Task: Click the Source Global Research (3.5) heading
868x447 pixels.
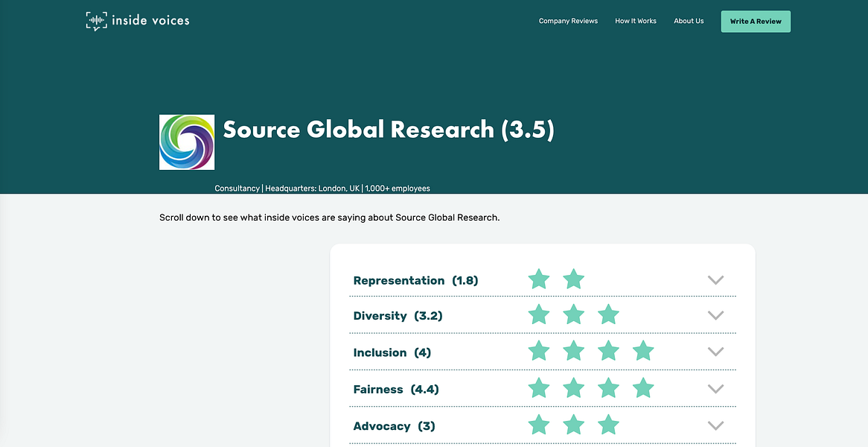Action: coord(389,130)
